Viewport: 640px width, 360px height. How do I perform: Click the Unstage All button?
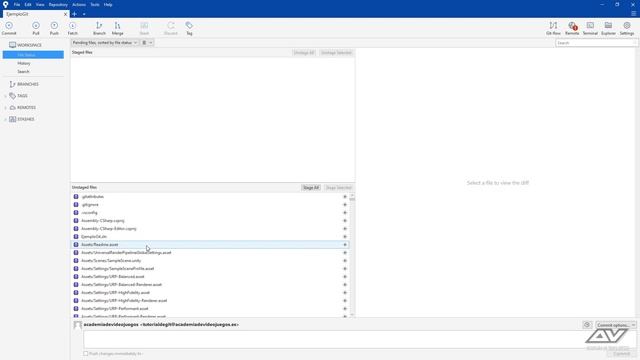tap(304, 53)
